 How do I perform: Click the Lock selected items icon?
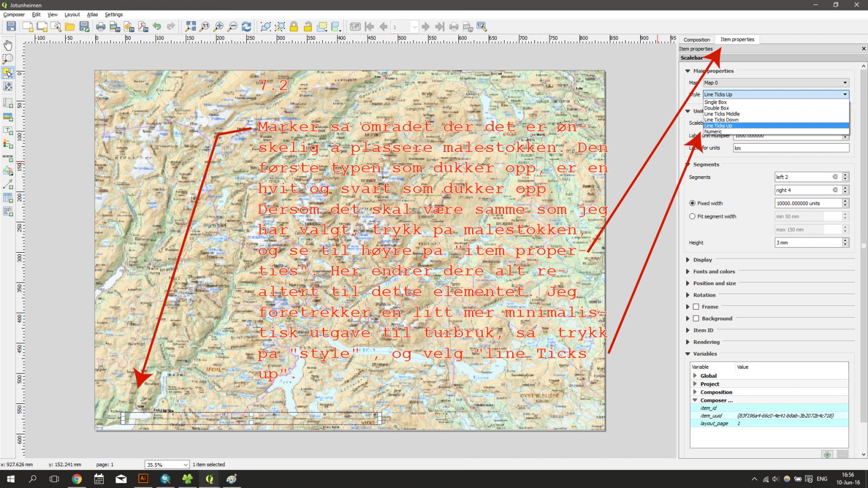[293, 27]
